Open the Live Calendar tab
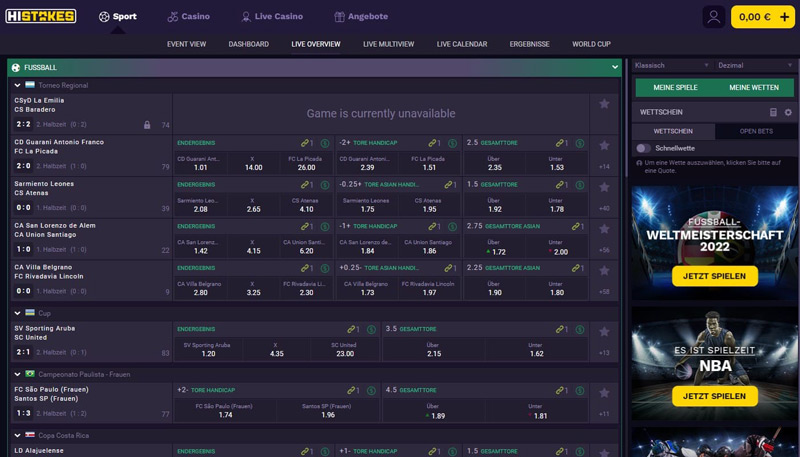 coord(462,44)
